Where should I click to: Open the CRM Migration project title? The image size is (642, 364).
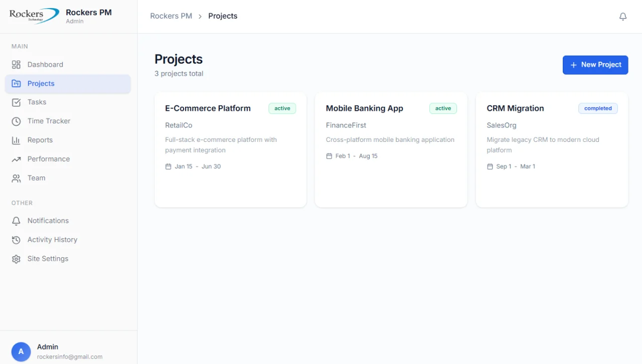515,108
